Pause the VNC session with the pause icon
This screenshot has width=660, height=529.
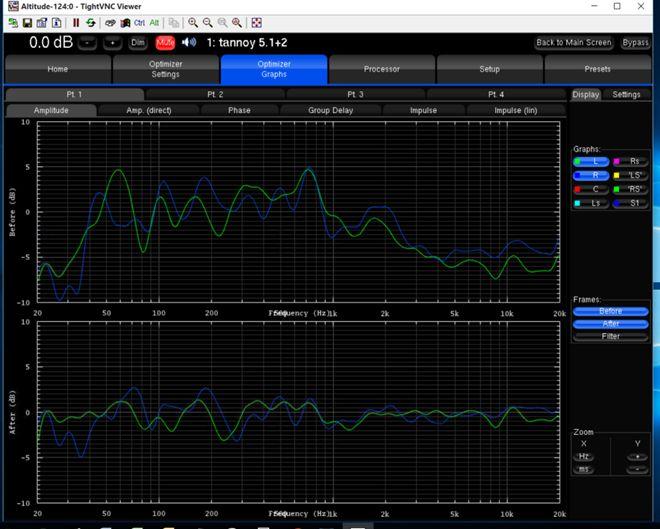coord(76,22)
